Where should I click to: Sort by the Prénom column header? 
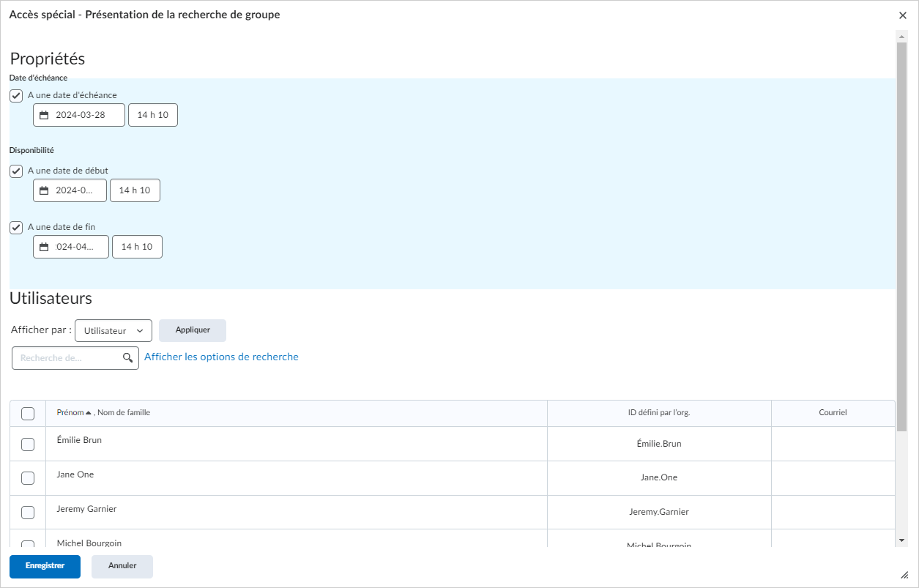(x=70, y=413)
